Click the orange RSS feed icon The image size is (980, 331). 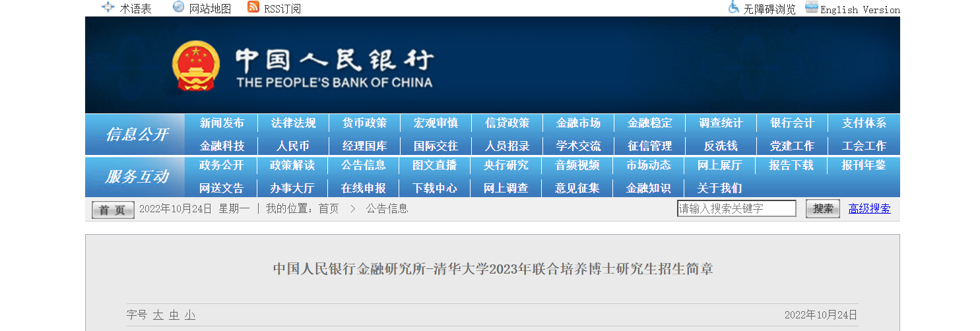tap(253, 7)
